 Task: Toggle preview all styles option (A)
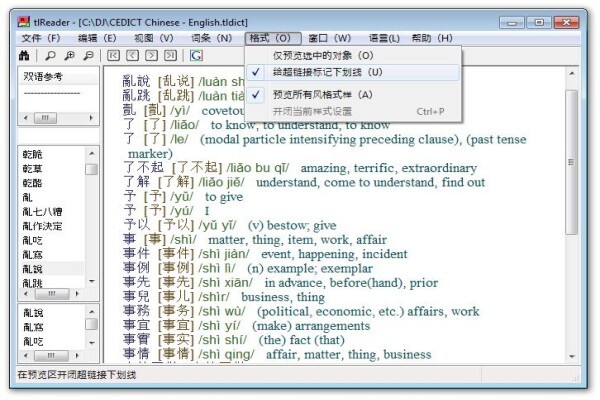353,95
